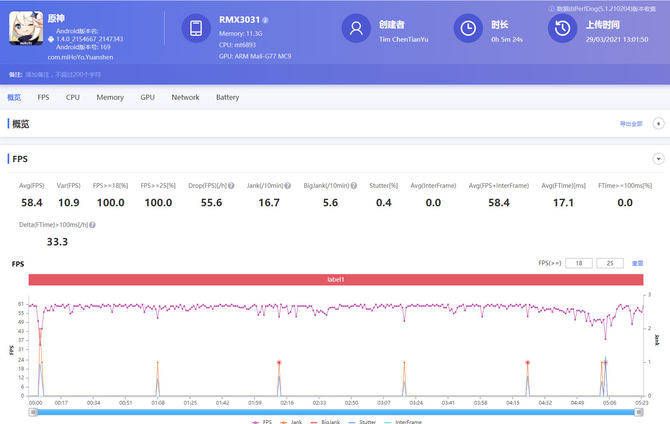This screenshot has height=424, width=670.
Task: Click the upload time history icon
Action: pos(562,28)
